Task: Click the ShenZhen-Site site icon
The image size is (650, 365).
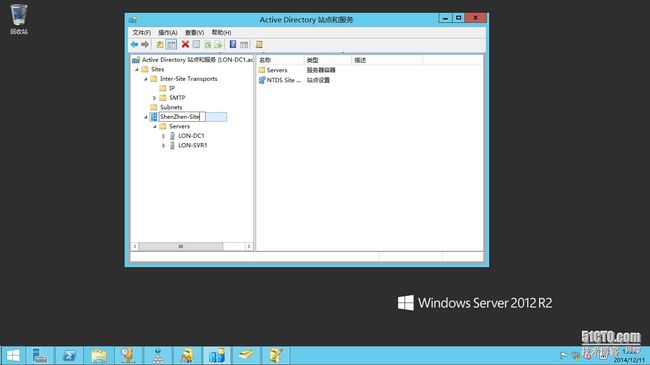Action: click(x=154, y=117)
